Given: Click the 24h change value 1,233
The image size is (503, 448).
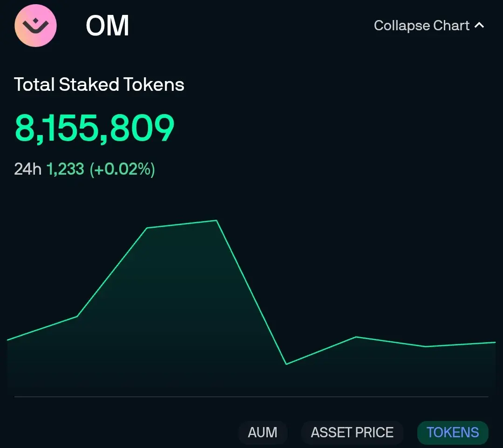Looking at the screenshot, I should (x=66, y=169).
